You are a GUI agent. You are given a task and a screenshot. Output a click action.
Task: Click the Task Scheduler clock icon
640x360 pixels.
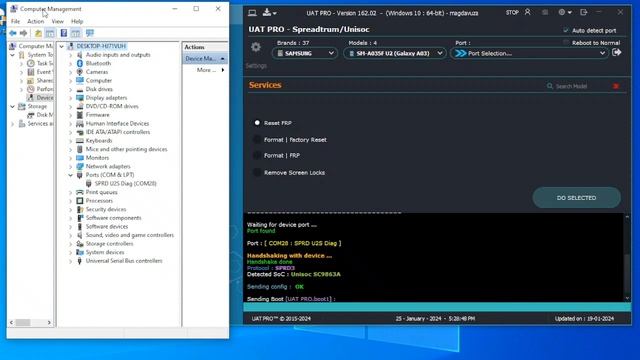tap(31, 63)
